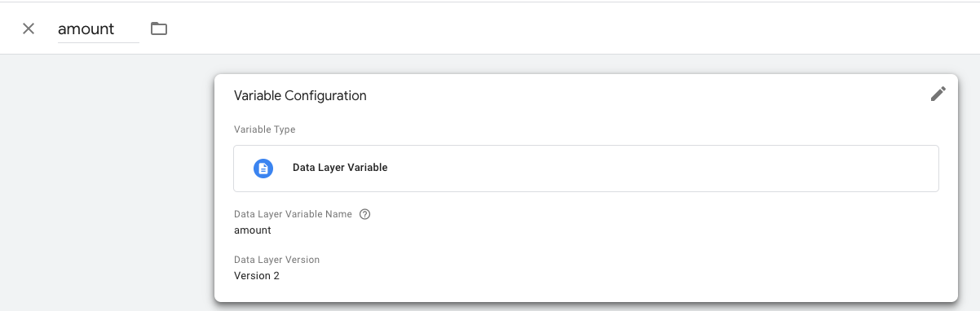Image resolution: width=980 pixels, height=311 pixels.
Task: Click the Variable Configuration heading
Action: [x=300, y=96]
